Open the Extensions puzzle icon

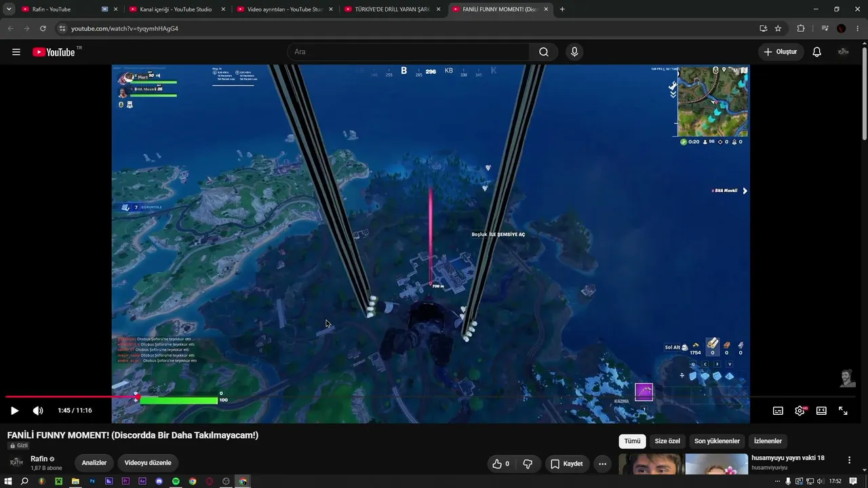click(x=801, y=28)
